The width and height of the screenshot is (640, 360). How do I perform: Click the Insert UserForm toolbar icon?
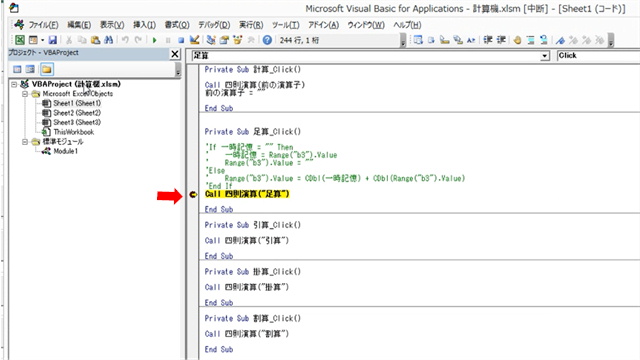pos(33,40)
